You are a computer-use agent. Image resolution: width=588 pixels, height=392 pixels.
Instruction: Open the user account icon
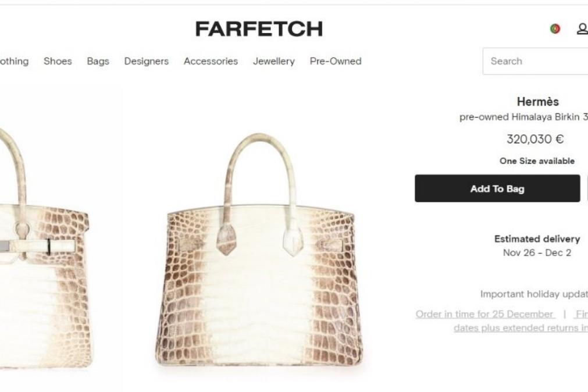click(582, 29)
